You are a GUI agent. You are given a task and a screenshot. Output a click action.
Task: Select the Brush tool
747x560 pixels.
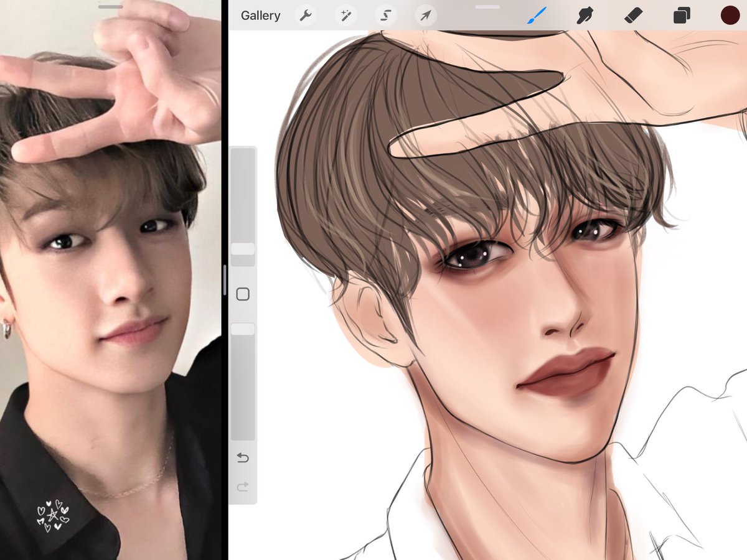pos(537,15)
